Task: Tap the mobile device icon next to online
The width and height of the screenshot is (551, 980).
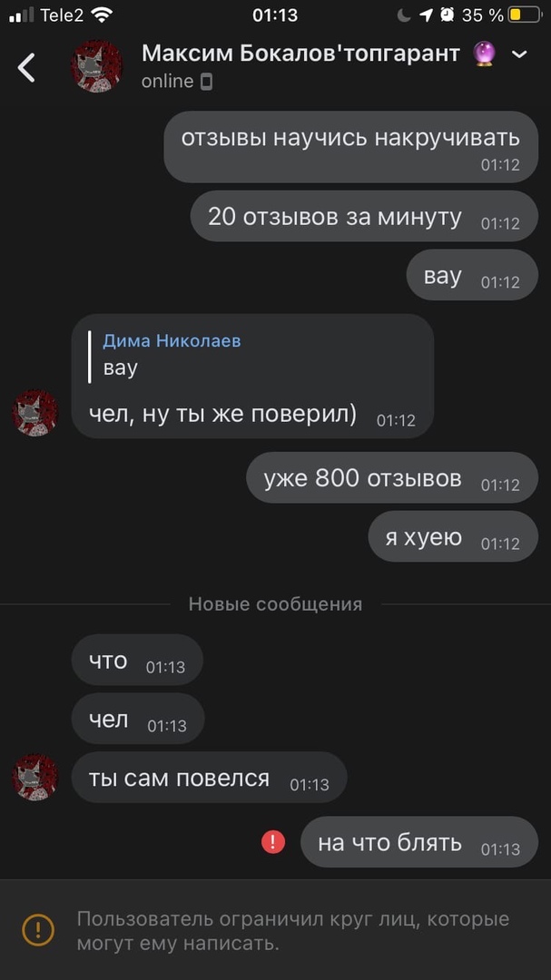Action: (x=206, y=82)
